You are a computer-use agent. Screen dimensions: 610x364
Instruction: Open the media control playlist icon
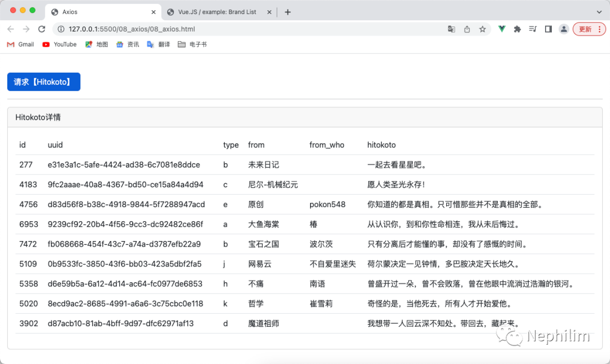click(x=533, y=29)
